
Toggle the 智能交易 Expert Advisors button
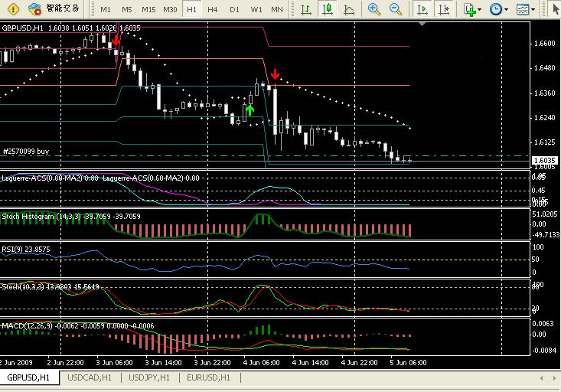[54, 8]
